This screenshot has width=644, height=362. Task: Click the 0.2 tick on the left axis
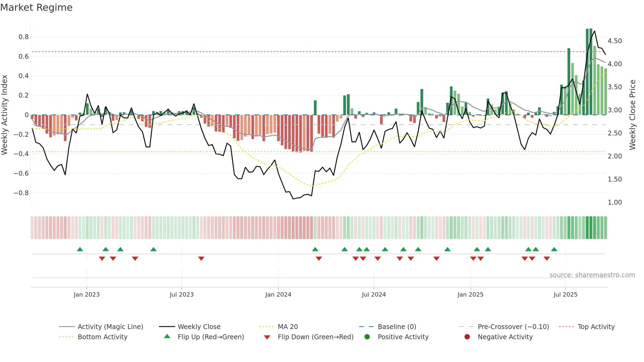pyautogui.click(x=24, y=95)
